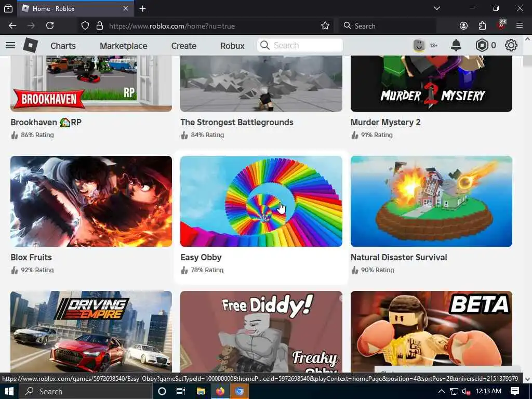
Task: Click the 92% Rating text
Action: pyautogui.click(x=37, y=270)
